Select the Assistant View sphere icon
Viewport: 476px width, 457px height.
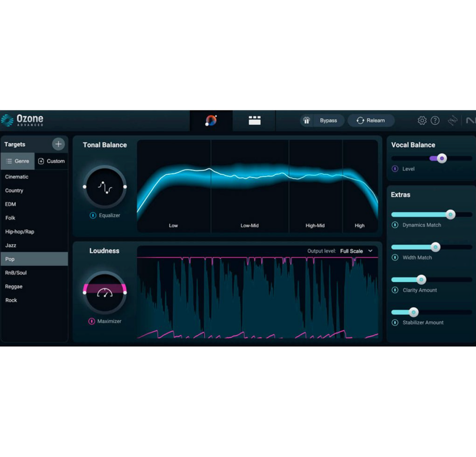(x=211, y=120)
